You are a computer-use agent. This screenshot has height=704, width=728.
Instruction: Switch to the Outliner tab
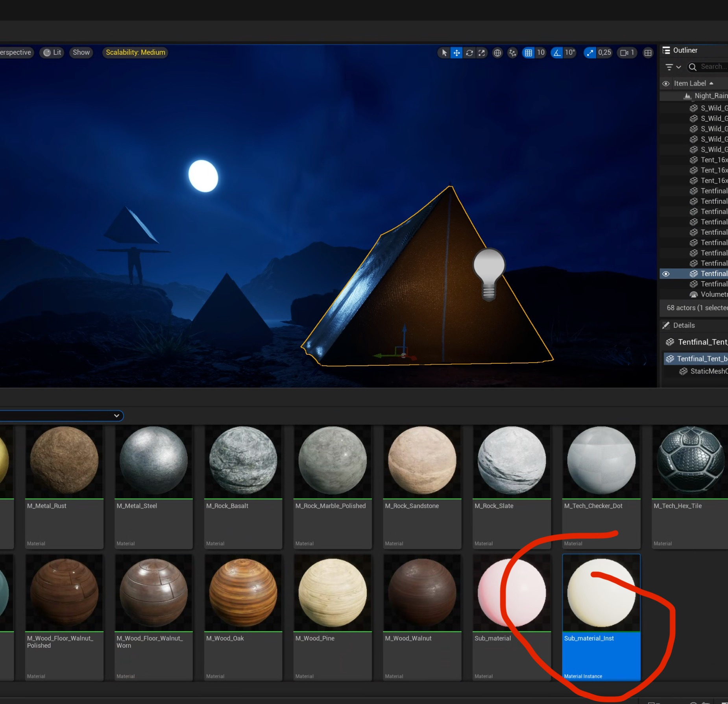point(685,50)
